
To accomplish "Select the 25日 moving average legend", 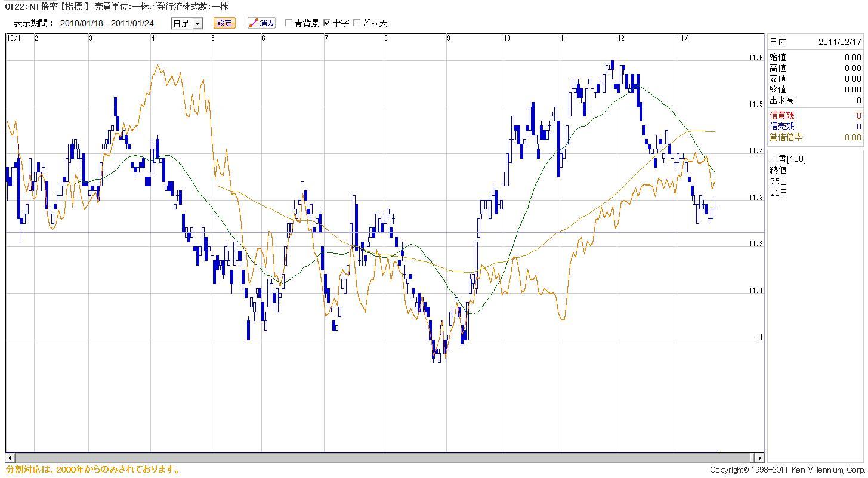I will point(779,193).
